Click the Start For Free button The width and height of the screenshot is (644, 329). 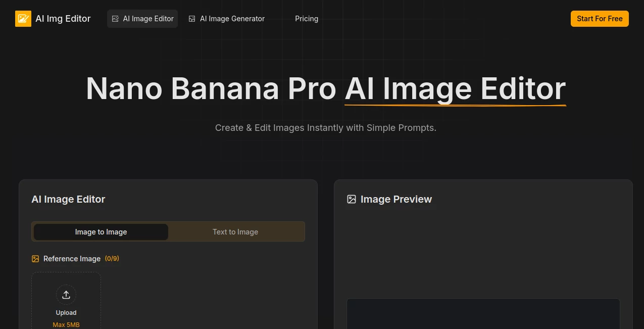pyautogui.click(x=600, y=18)
